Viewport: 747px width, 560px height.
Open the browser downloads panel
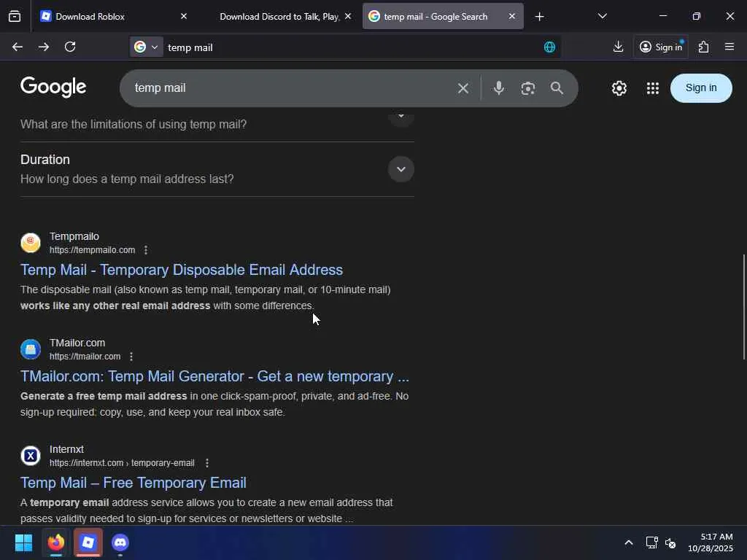(x=618, y=47)
